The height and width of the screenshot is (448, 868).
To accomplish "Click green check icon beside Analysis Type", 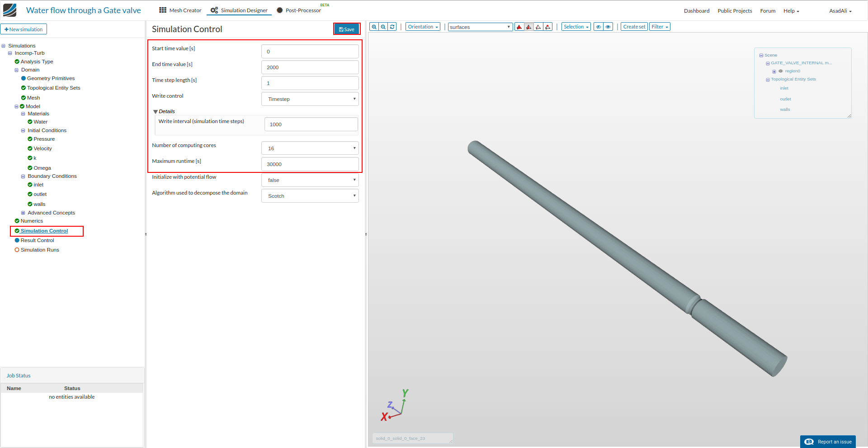I will tap(17, 62).
